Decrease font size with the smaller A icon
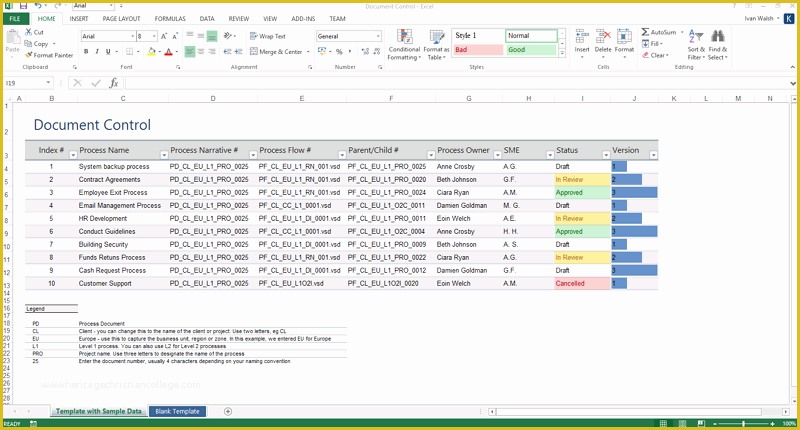800x430 pixels. pyautogui.click(x=175, y=36)
